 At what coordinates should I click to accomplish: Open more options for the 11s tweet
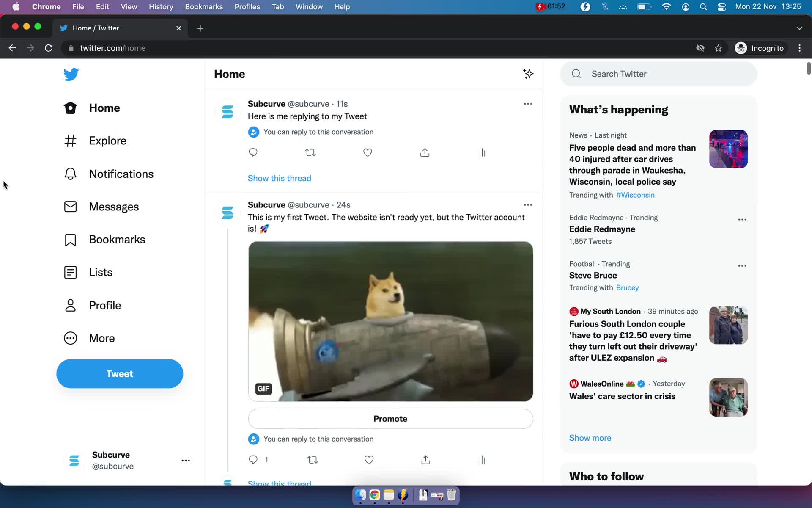[528, 104]
